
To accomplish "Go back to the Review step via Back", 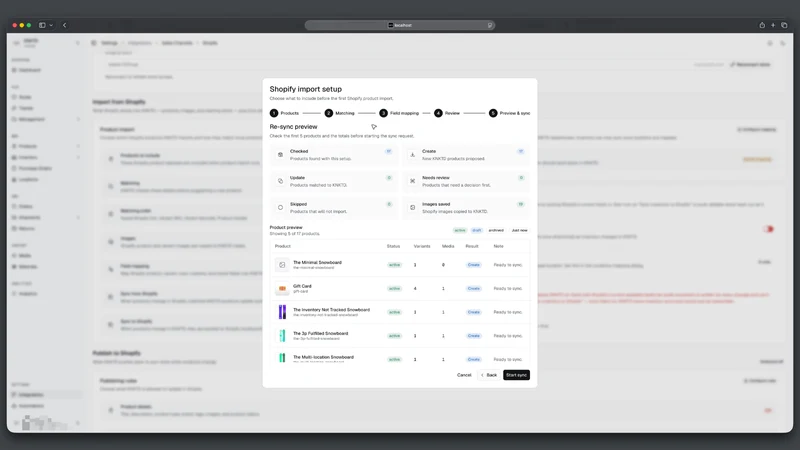I will pyautogui.click(x=489, y=375).
